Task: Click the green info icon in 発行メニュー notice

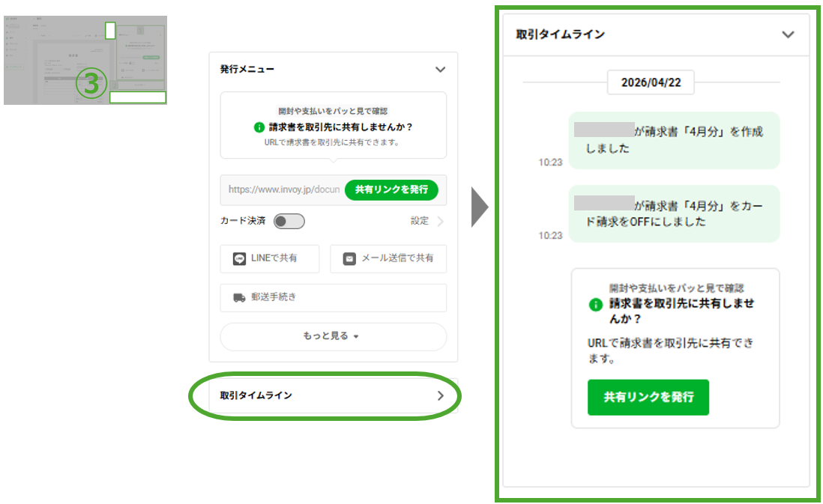Action: tap(259, 127)
